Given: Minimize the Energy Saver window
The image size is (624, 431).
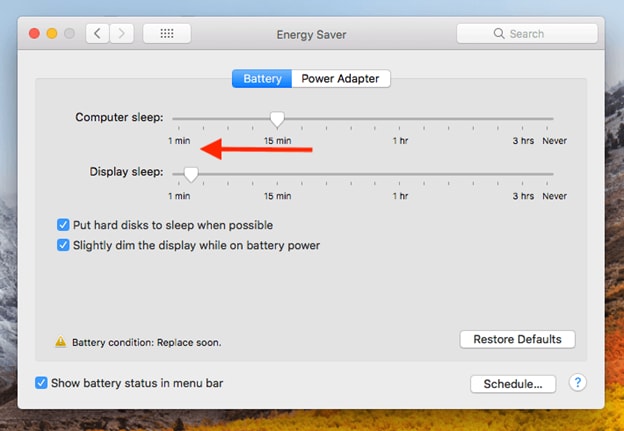Looking at the screenshot, I should (x=52, y=33).
